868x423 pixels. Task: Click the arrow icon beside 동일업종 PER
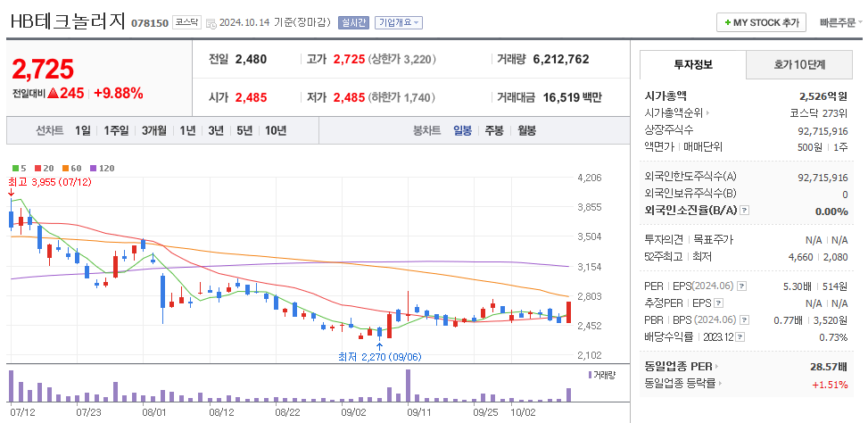[x=716, y=366]
